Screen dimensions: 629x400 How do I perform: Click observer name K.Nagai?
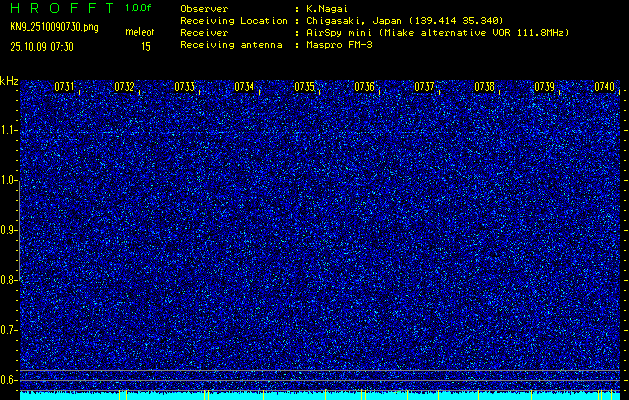click(328, 8)
